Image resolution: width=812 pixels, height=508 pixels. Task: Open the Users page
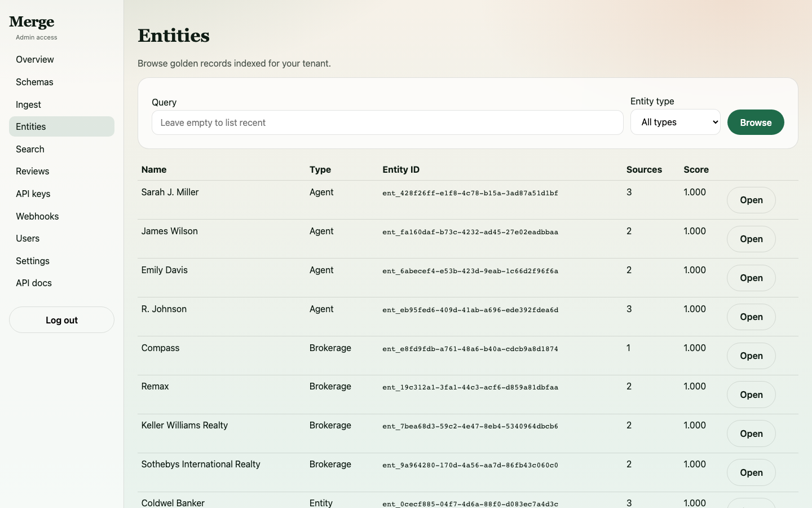pos(61,238)
